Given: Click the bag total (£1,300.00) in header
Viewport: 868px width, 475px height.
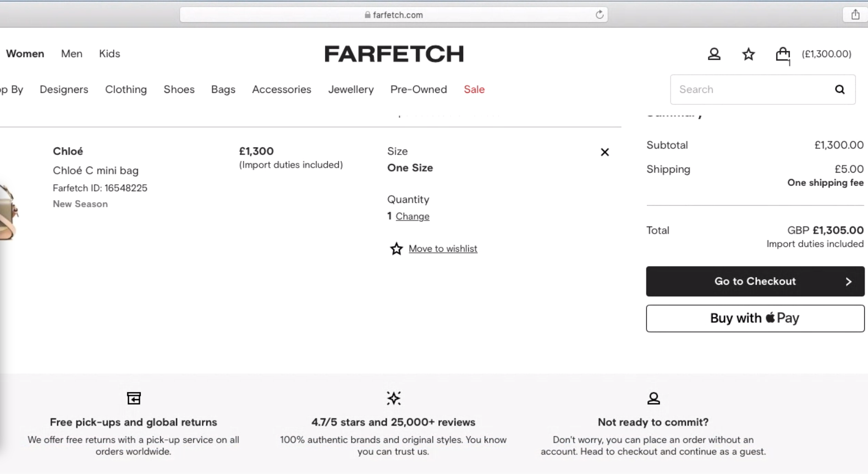Looking at the screenshot, I should pyautogui.click(x=826, y=54).
